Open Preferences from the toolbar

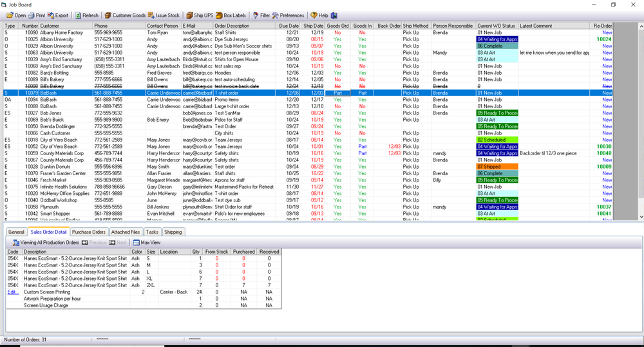coord(288,15)
